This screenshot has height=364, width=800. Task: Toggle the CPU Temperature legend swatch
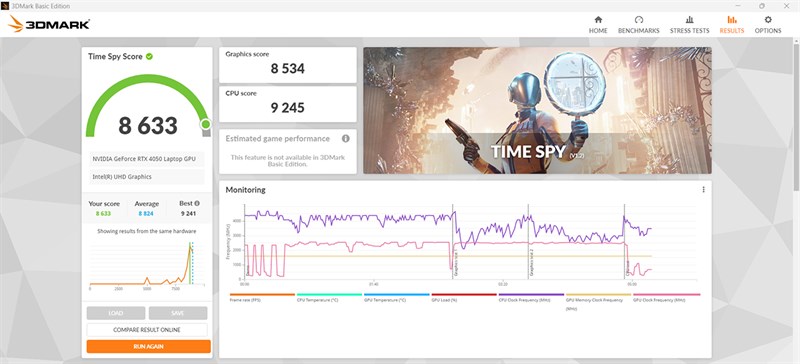tap(330, 295)
